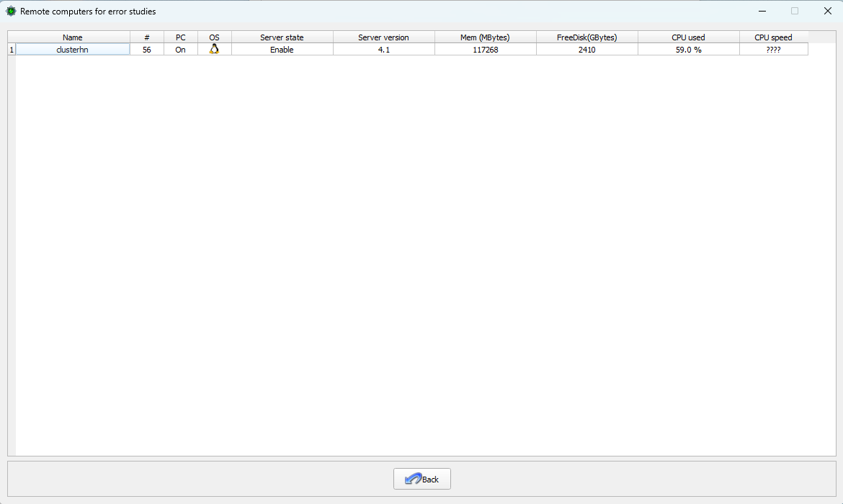This screenshot has height=504, width=843.
Task: Click the Back button
Action: point(422,479)
